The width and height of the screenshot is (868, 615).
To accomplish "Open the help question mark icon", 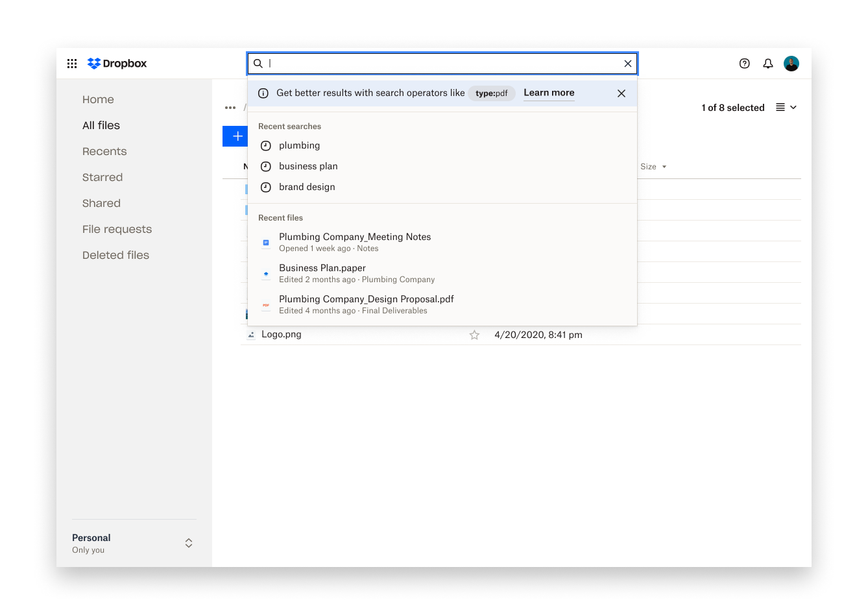I will click(744, 64).
